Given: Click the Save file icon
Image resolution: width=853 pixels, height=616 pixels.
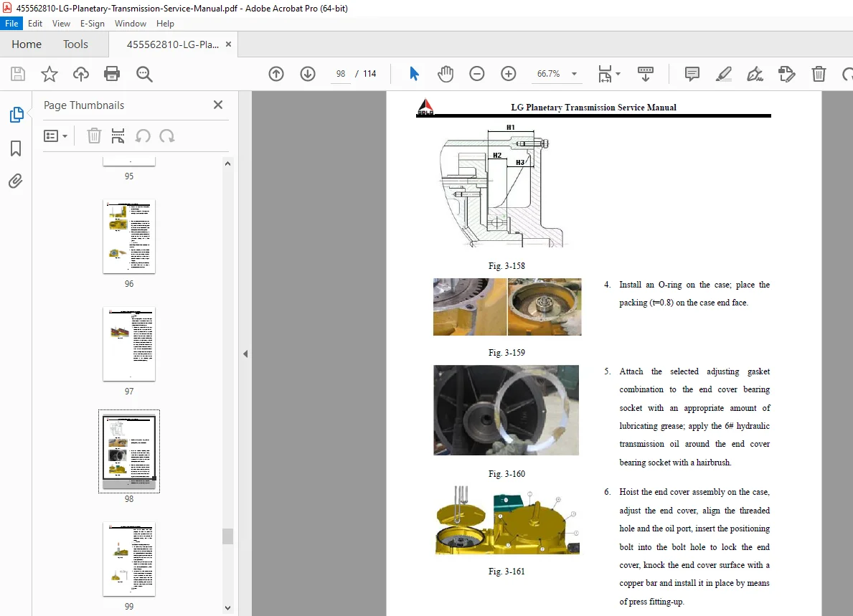Looking at the screenshot, I should tap(18, 74).
